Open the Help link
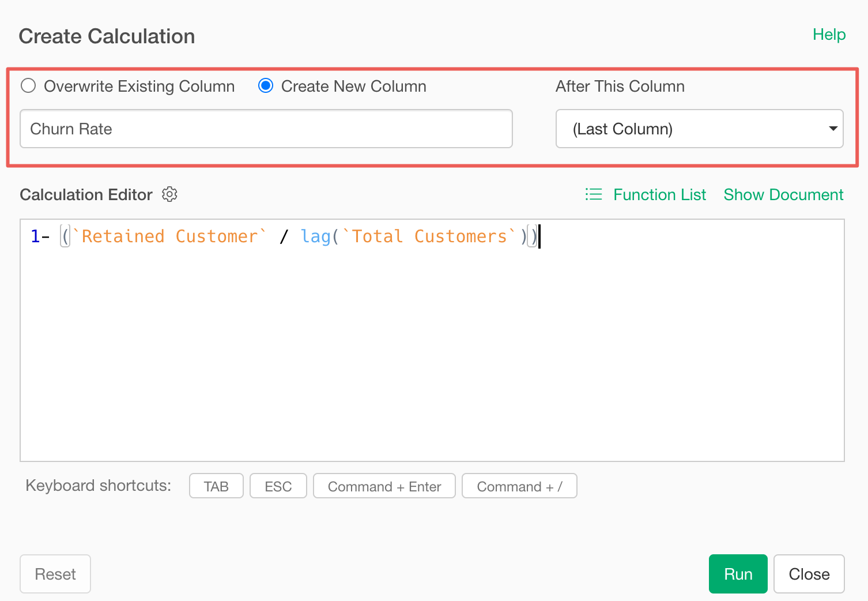This screenshot has height=601, width=868. pyautogui.click(x=829, y=35)
